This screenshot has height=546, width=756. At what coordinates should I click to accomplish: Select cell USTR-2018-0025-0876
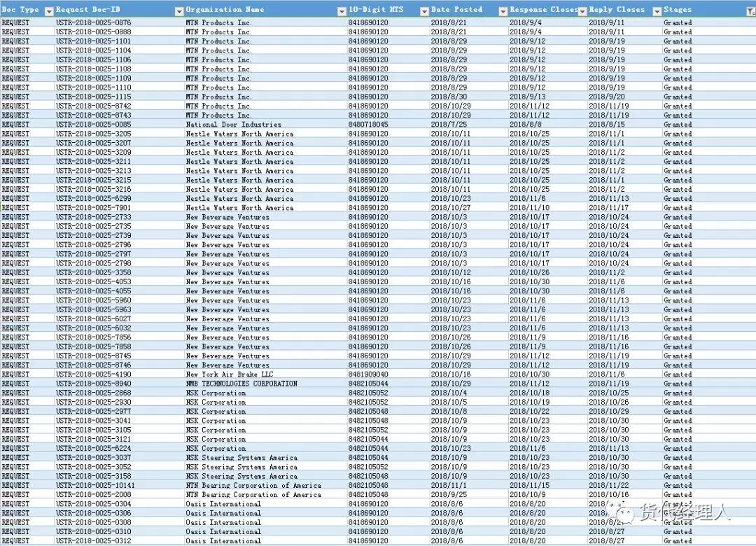94,22
